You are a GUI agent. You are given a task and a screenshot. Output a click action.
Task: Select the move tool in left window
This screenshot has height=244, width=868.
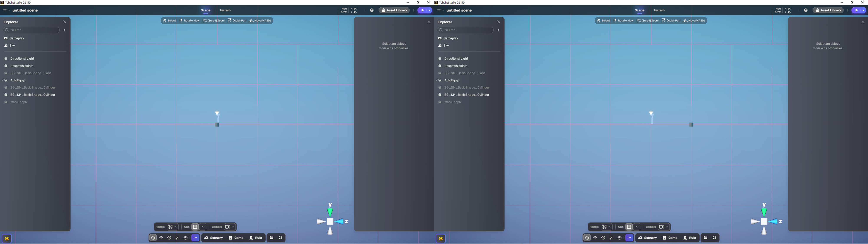[161, 238]
